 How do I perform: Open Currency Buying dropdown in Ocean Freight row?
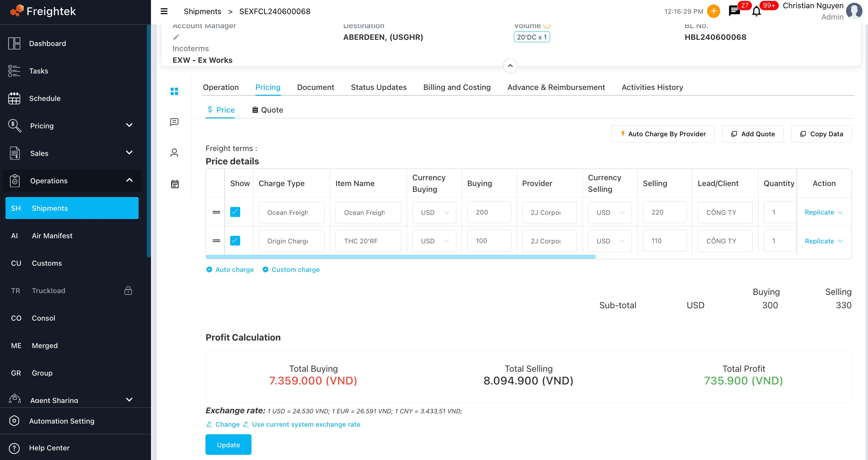[x=434, y=212]
